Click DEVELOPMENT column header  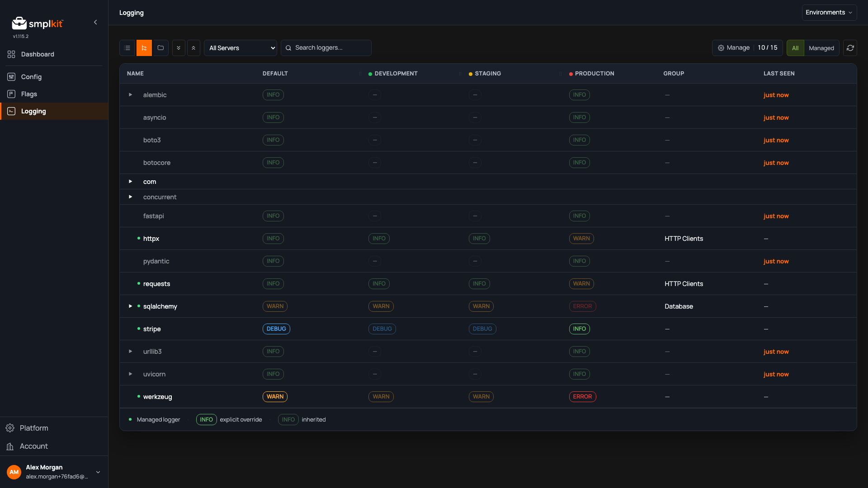396,74
